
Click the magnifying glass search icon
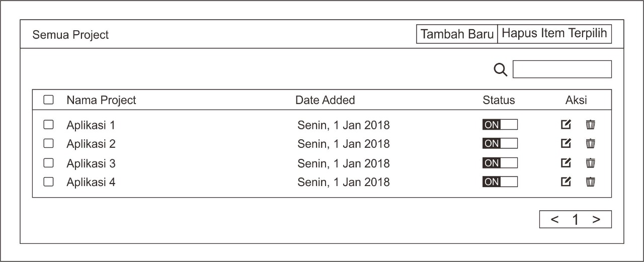pyautogui.click(x=501, y=70)
